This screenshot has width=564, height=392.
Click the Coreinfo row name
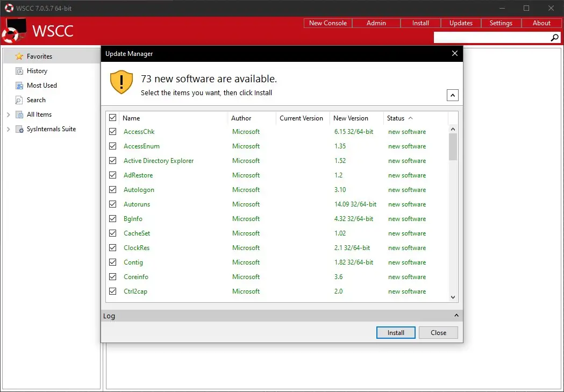(x=136, y=276)
